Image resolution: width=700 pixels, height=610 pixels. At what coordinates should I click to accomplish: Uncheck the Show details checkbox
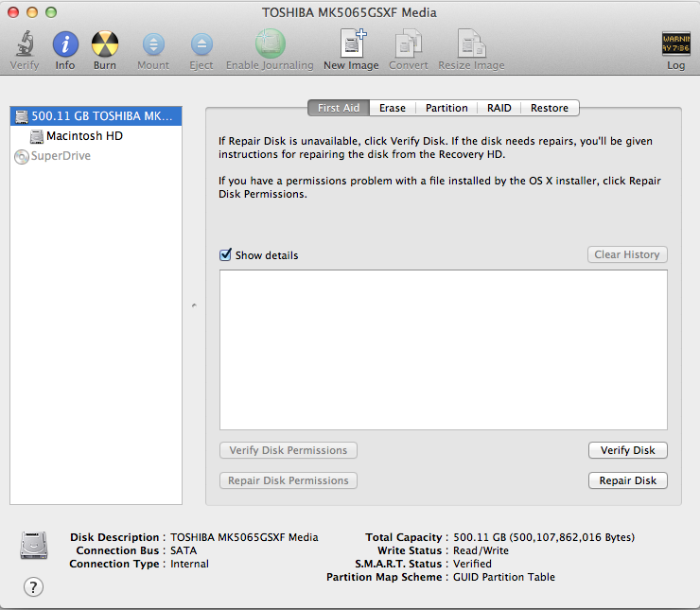point(226,255)
